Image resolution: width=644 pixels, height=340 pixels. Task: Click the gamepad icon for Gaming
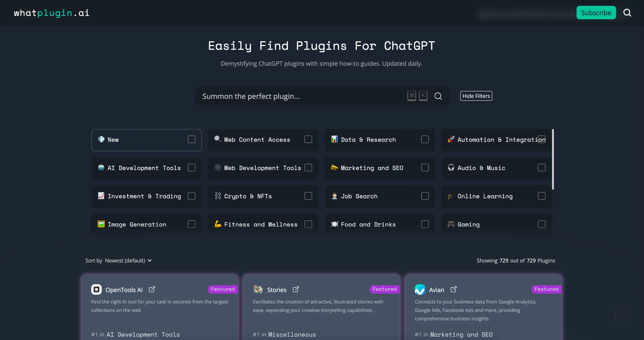pos(451,224)
